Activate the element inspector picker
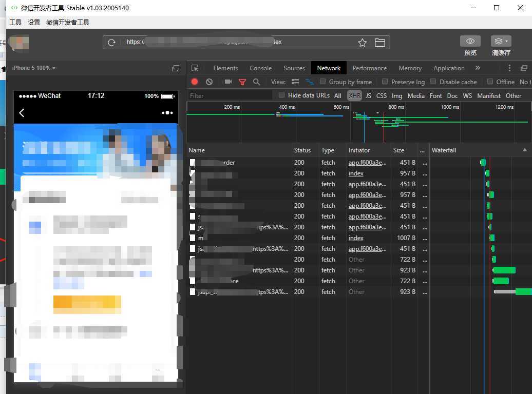 [195, 68]
